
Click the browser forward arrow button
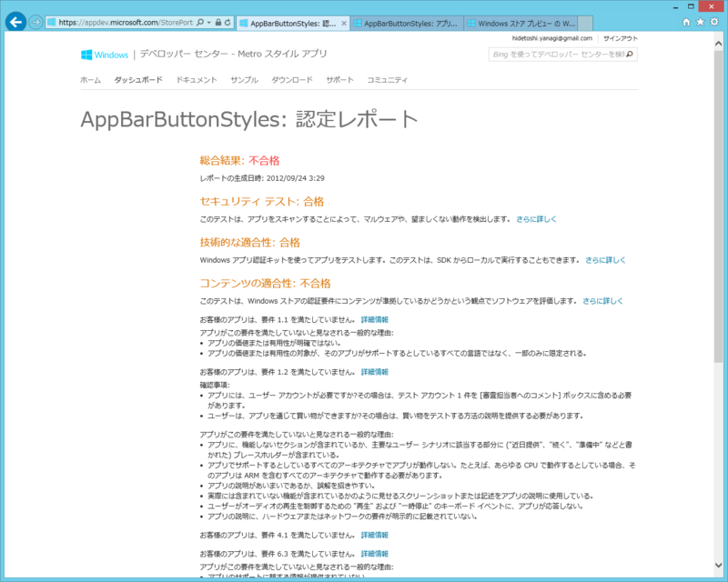click(35, 22)
